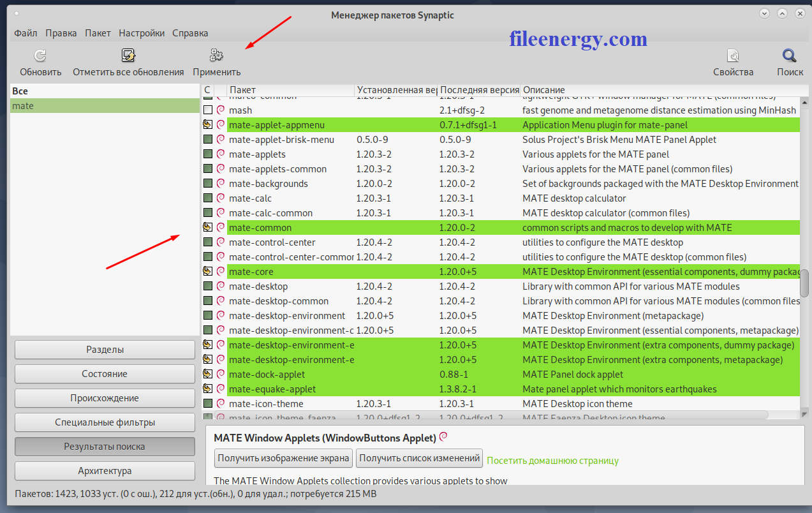
Task: Click the package list horizontal scrollbar
Action: pos(485,415)
